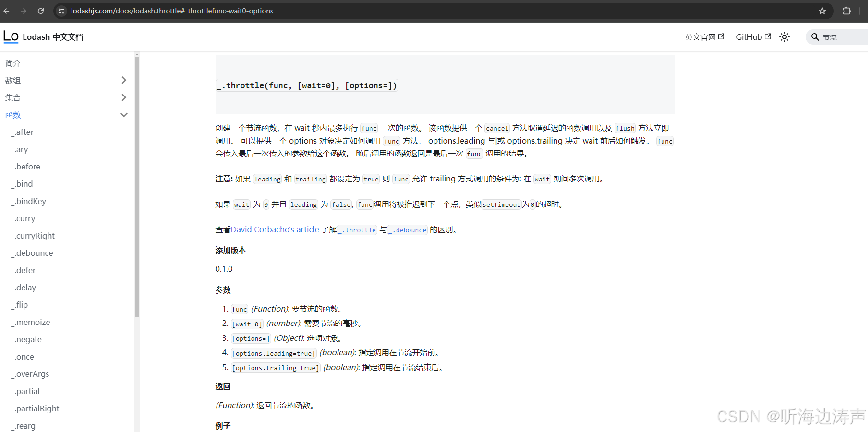Click the site information icon in address bar
The height and width of the screenshot is (432, 868).
pos(61,11)
